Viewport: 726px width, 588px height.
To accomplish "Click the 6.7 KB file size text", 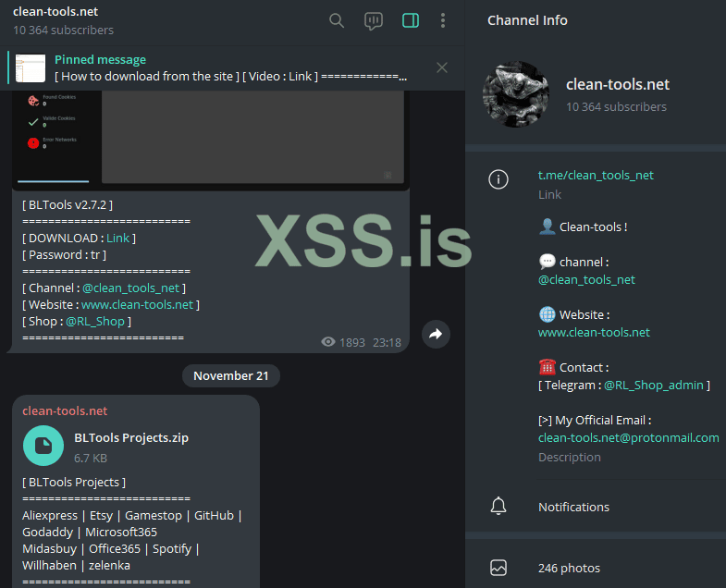I will pyautogui.click(x=91, y=459).
